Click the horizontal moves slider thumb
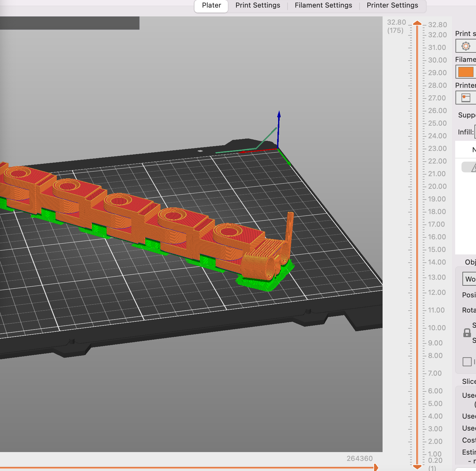Viewport: 476px width, 471px height. tap(376, 467)
